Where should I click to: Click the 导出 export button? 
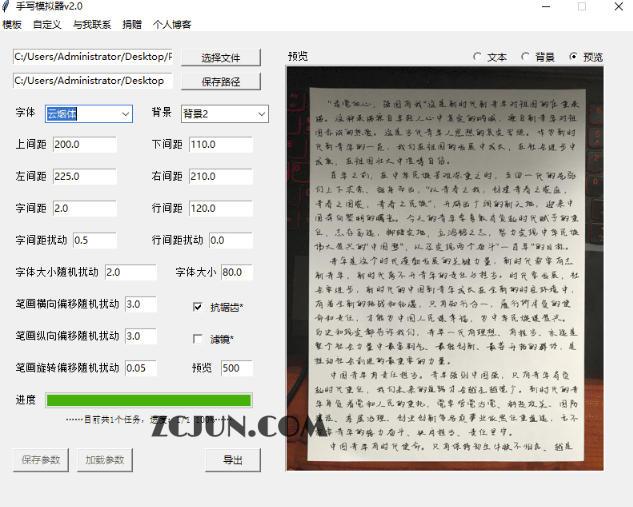[233, 460]
